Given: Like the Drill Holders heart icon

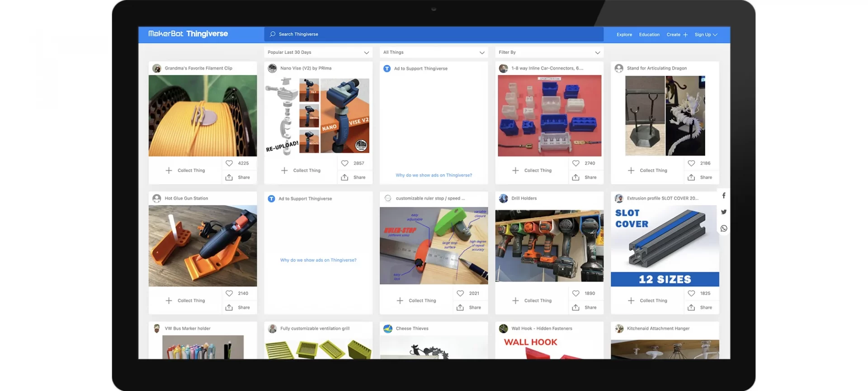Looking at the screenshot, I should (576, 294).
